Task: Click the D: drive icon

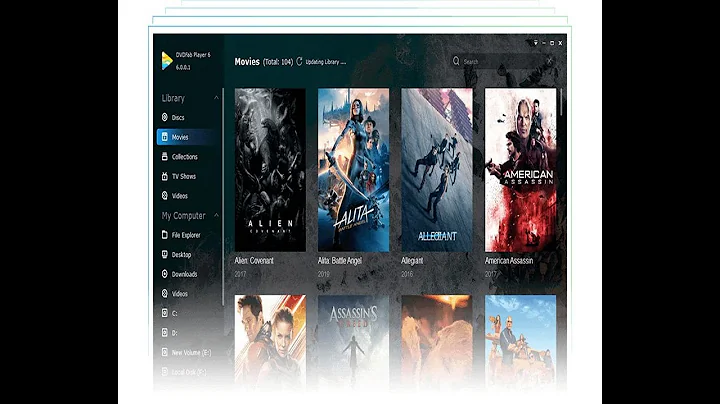Action: pos(164,332)
